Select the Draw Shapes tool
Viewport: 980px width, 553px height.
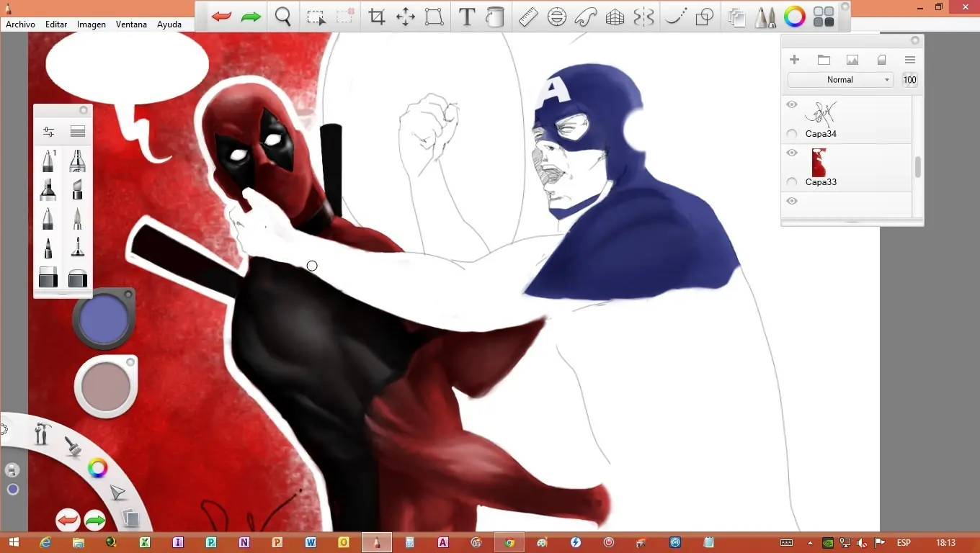[x=704, y=17]
